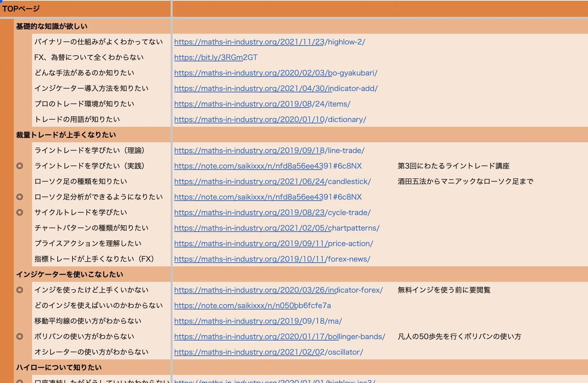Follow the bollinger-bands article link
Image resolution: width=588 pixels, height=383 pixels.
pos(279,337)
